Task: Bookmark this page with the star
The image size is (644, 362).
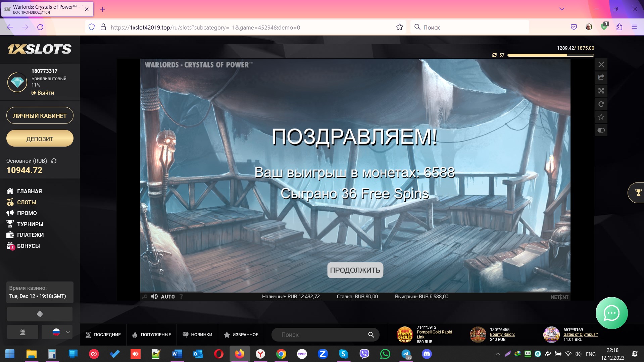Action: tap(399, 27)
